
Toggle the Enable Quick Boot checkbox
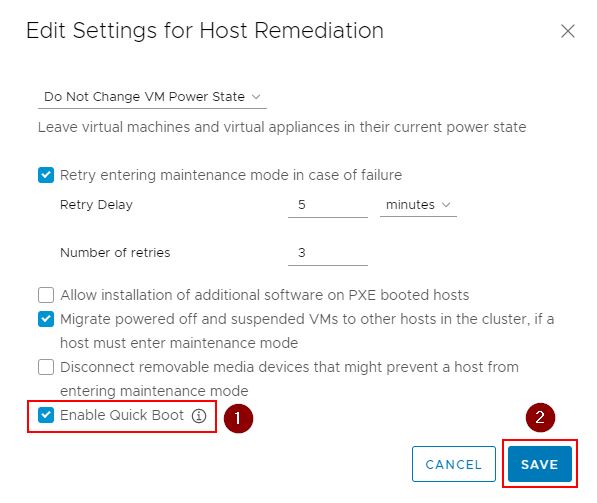46,415
